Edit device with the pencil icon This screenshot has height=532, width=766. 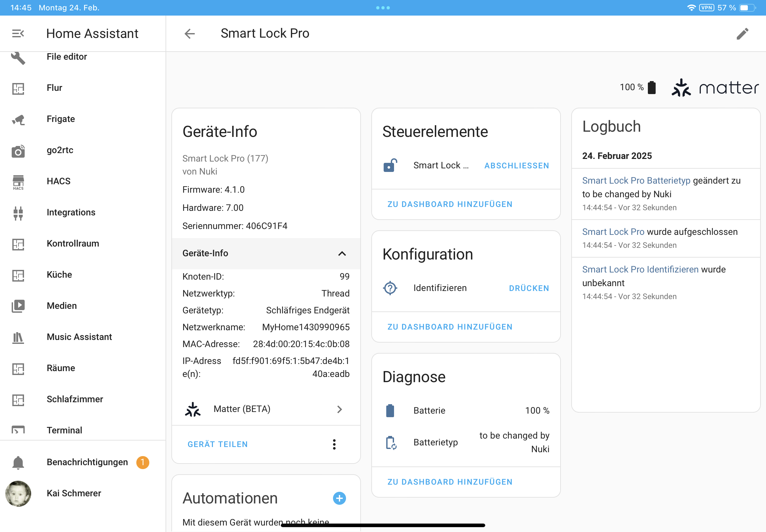[742, 33]
